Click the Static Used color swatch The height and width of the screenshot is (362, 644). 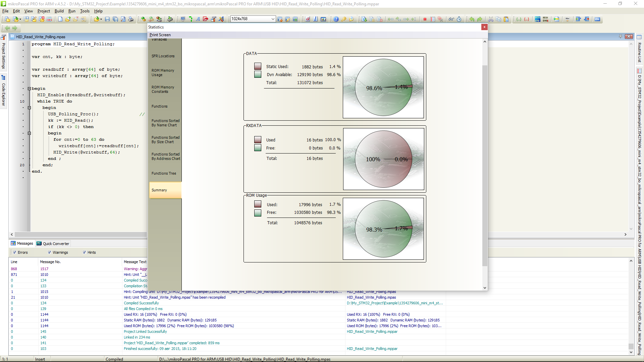coord(258,66)
